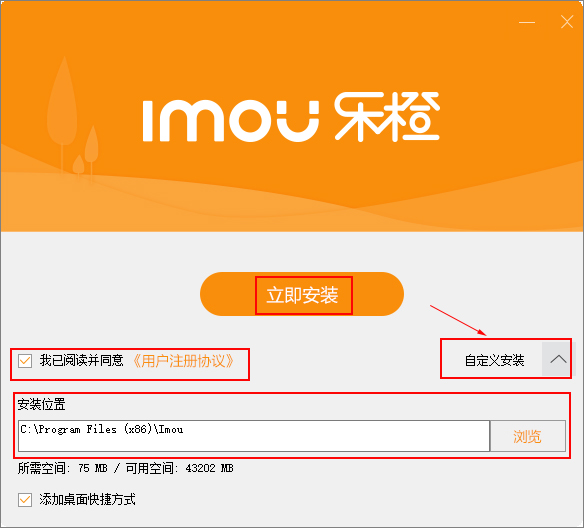
Task: Click the 浏览 browse button
Action: 528,436
